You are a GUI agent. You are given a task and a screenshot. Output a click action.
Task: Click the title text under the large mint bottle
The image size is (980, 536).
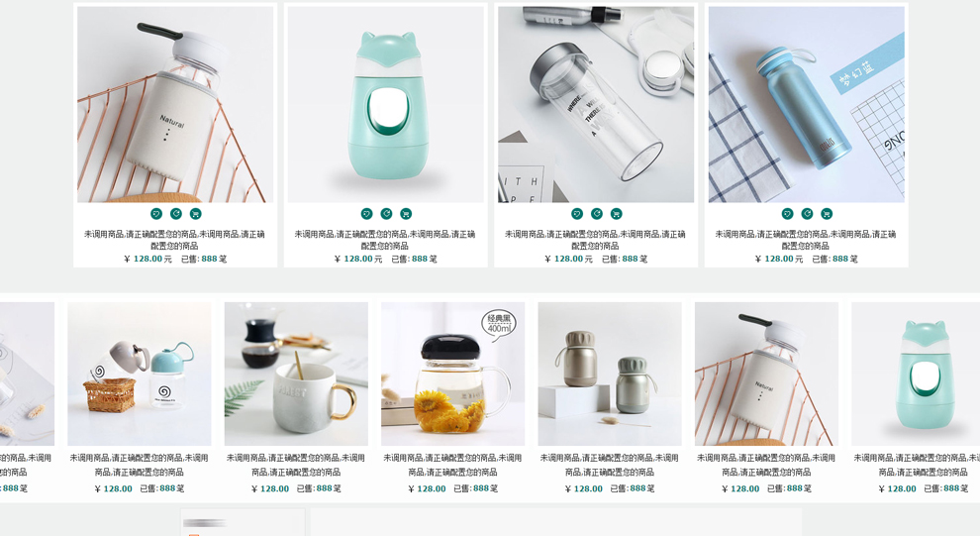(385, 240)
